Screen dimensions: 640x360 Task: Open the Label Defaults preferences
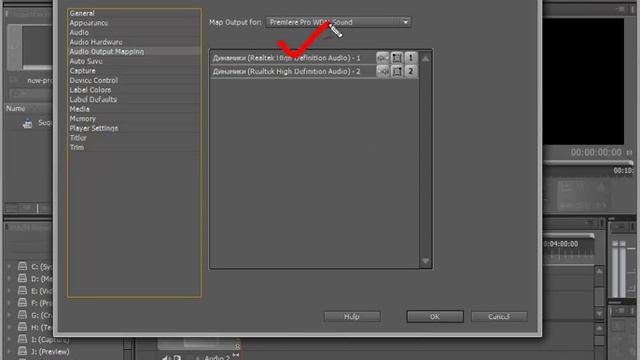click(x=93, y=100)
